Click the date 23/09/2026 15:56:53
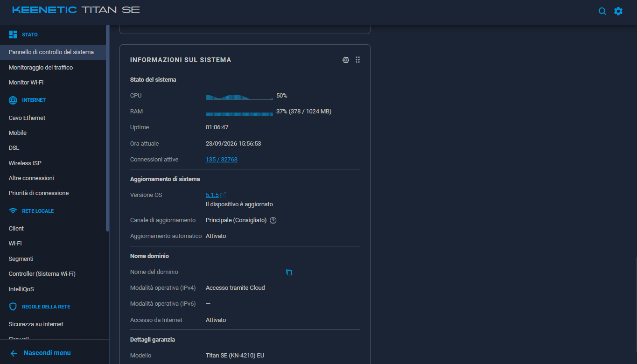Image resolution: width=637 pixels, height=364 pixels. [x=233, y=144]
